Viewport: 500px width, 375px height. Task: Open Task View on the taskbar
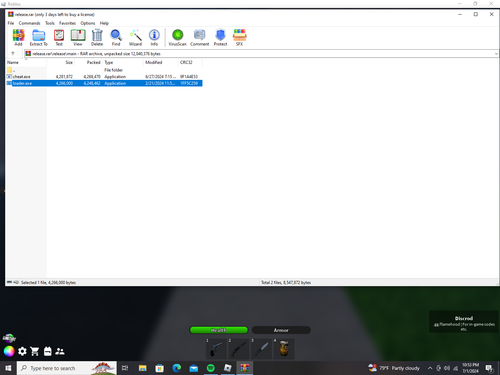(x=125, y=368)
